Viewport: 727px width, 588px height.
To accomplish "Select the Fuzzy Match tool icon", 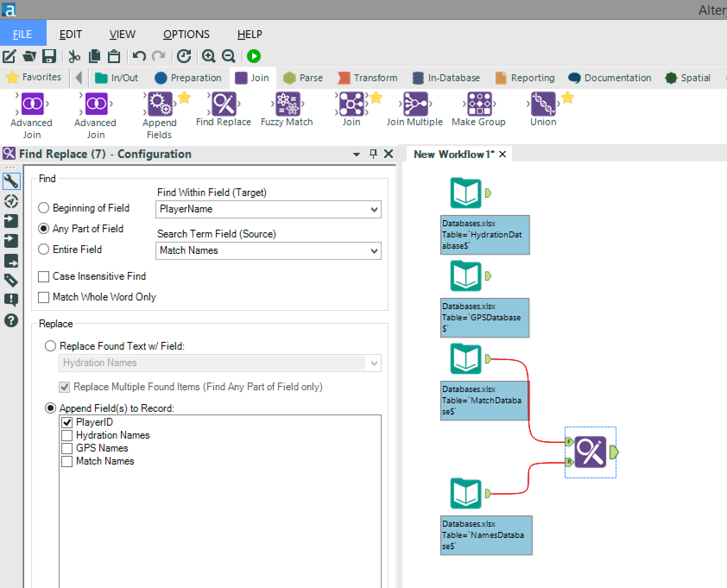I will [287, 104].
